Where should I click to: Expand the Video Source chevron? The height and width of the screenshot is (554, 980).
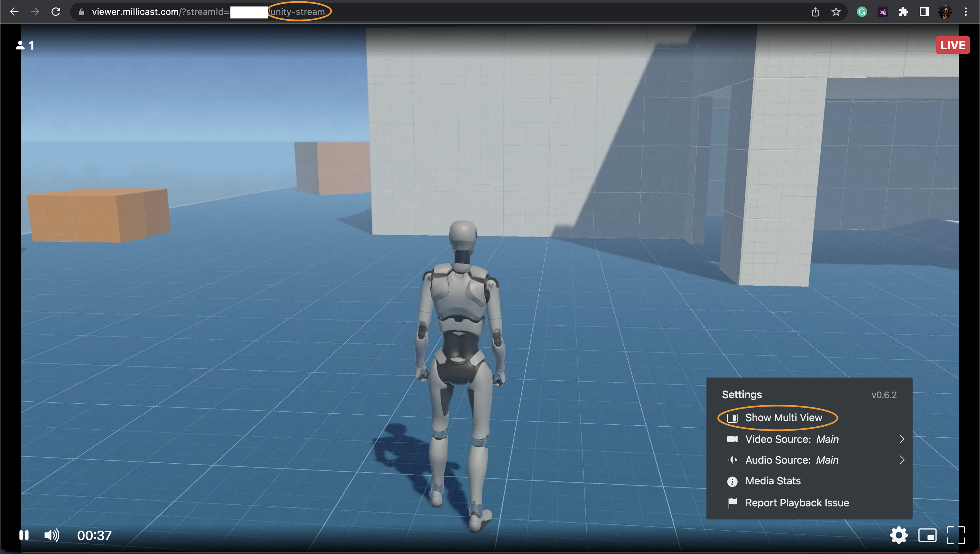tap(902, 439)
